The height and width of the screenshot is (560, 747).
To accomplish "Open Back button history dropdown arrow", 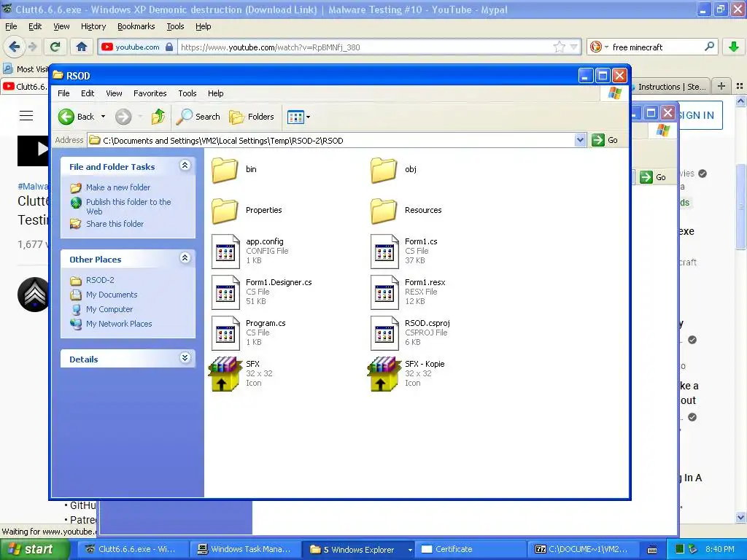I will coord(103,117).
